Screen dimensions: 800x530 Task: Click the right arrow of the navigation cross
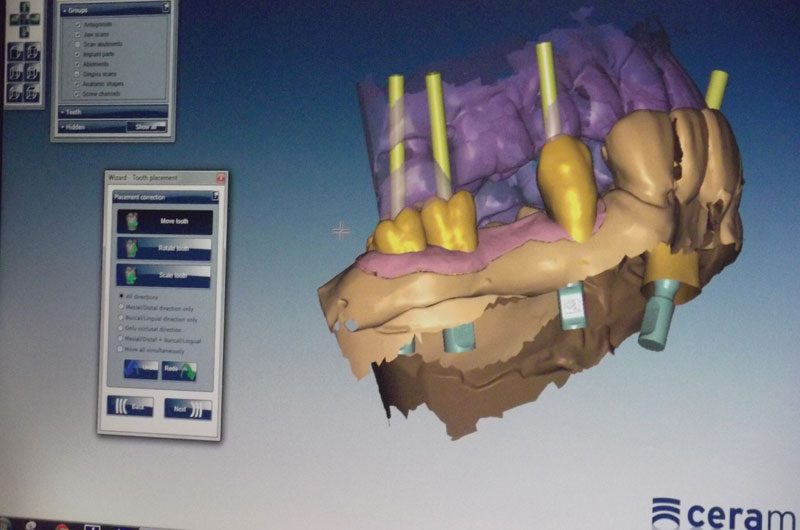(x=35, y=20)
